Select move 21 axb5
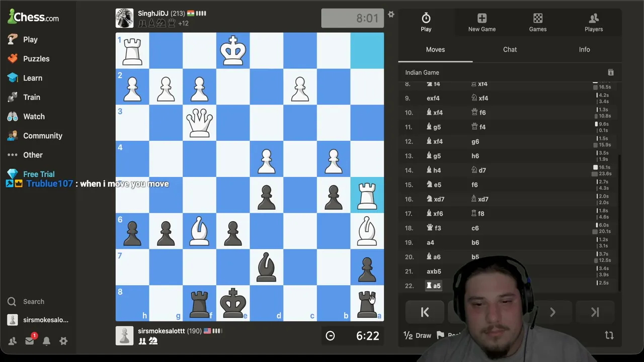The image size is (644, 362). click(434, 271)
